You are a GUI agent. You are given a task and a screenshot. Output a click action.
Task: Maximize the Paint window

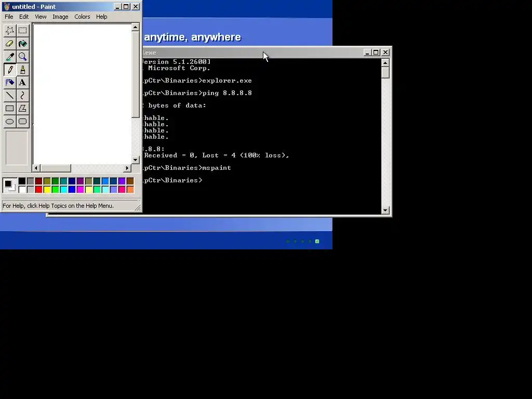126,6
